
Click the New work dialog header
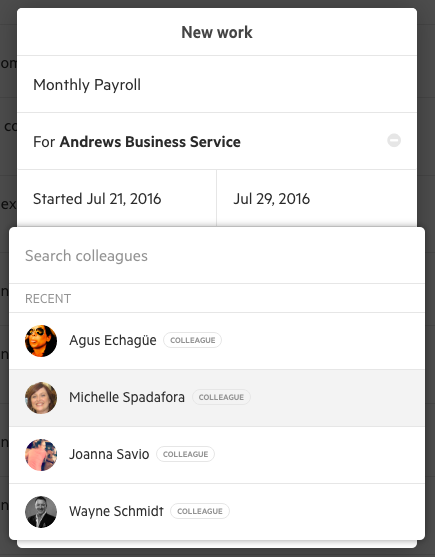(x=217, y=32)
